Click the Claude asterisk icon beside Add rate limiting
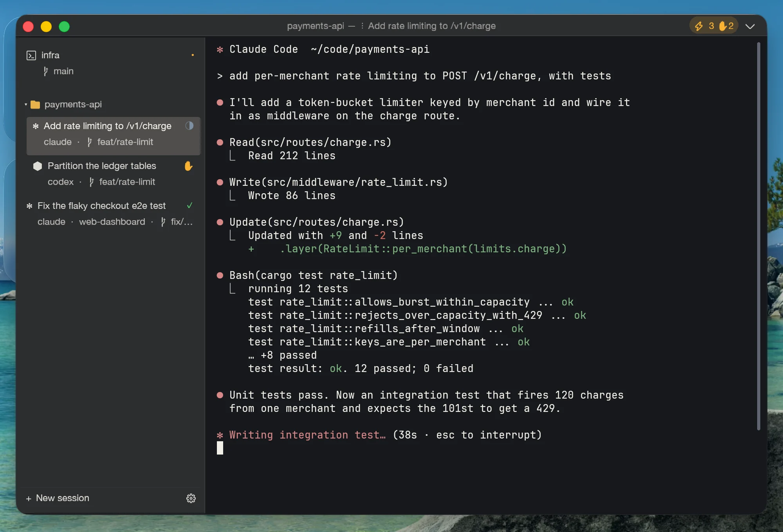The width and height of the screenshot is (783, 532). point(36,126)
